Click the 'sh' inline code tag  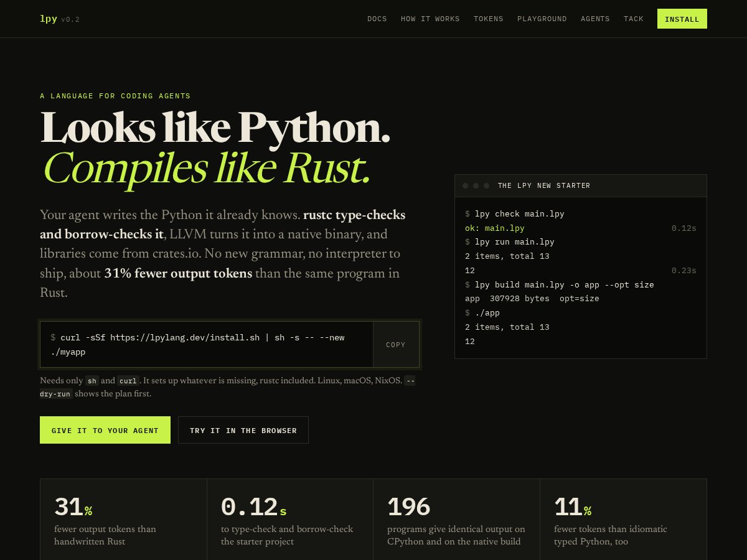tap(92, 380)
